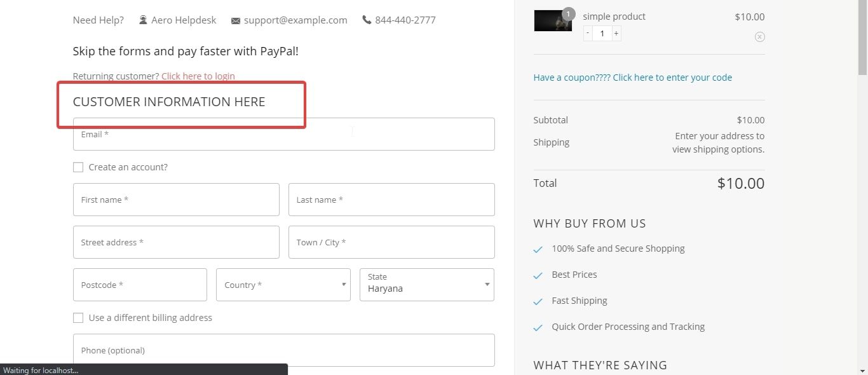Image resolution: width=868 pixels, height=375 pixels.
Task: Open the coupon code entry link
Action: tap(633, 78)
